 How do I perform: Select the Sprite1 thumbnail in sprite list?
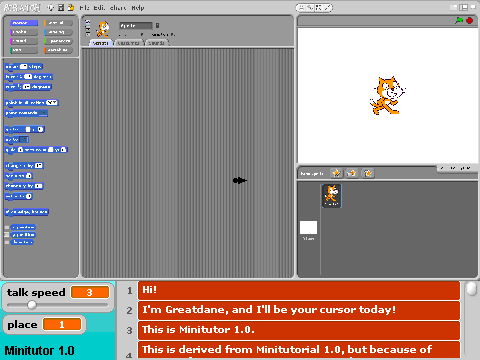coord(332,196)
